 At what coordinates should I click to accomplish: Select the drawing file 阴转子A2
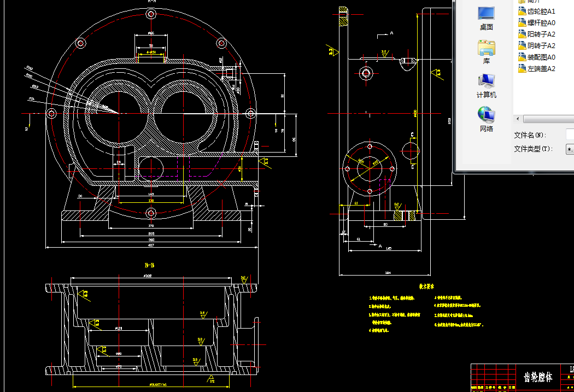537,45
